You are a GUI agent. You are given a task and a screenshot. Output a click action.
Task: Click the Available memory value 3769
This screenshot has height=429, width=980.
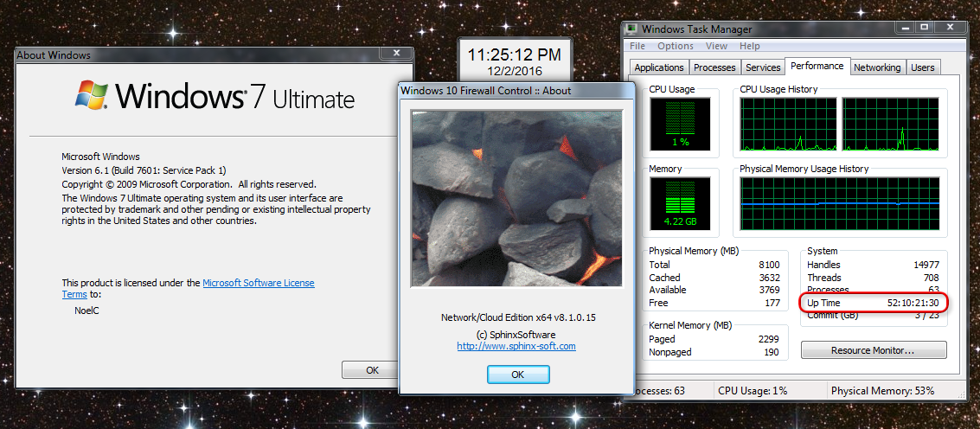(769, 290)
